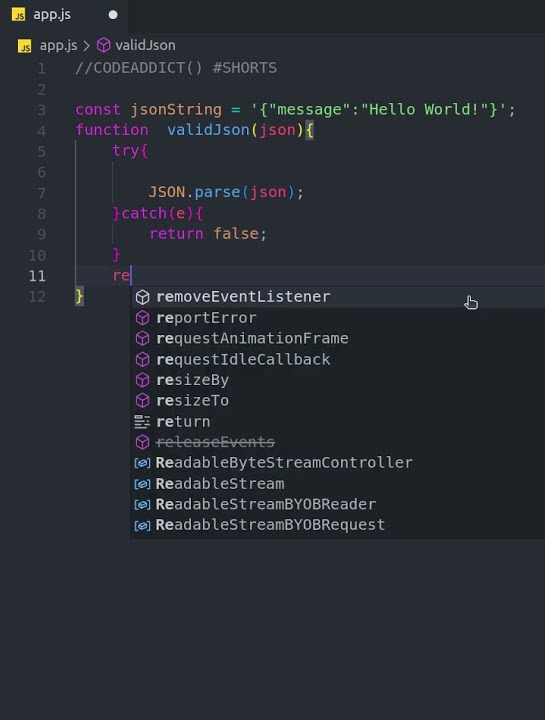
Task: Click closing brace on line 12
Action: pos(79,296)
